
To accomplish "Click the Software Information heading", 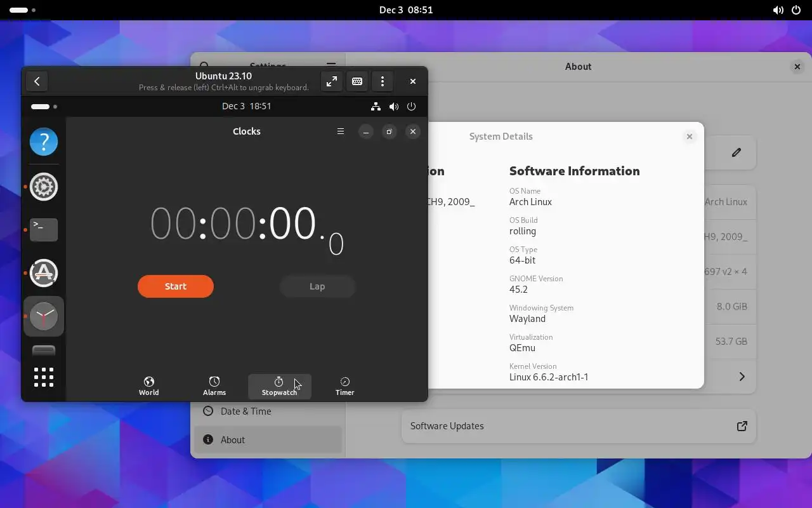I will tap(574, 171).
